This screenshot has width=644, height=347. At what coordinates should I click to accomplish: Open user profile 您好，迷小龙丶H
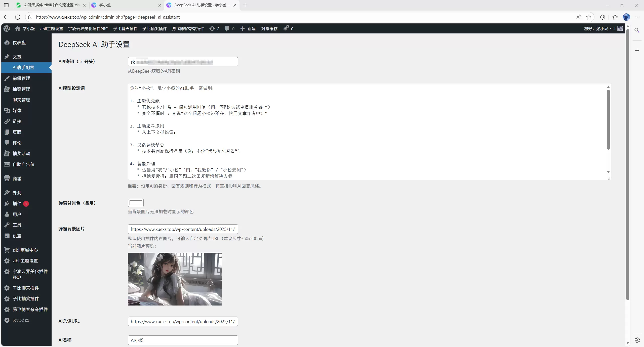coord(603,29)
